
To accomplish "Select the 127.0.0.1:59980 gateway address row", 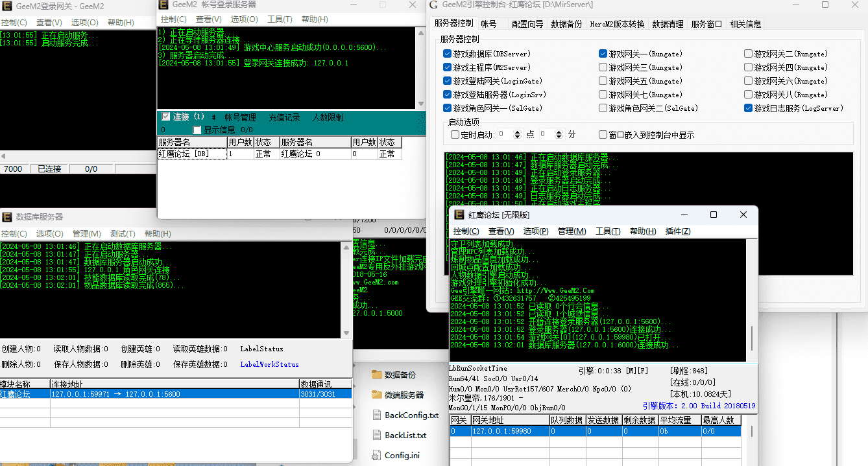I will point(595,431).
